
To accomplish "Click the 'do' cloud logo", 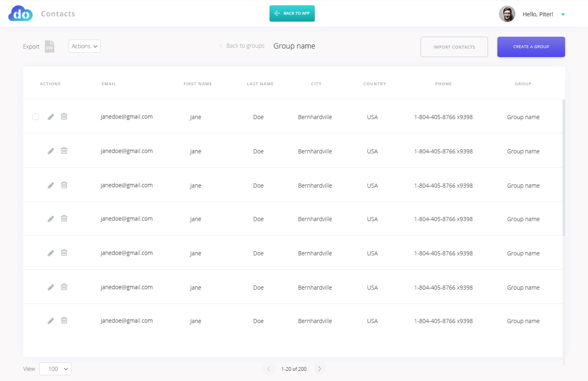I will 20,14.
